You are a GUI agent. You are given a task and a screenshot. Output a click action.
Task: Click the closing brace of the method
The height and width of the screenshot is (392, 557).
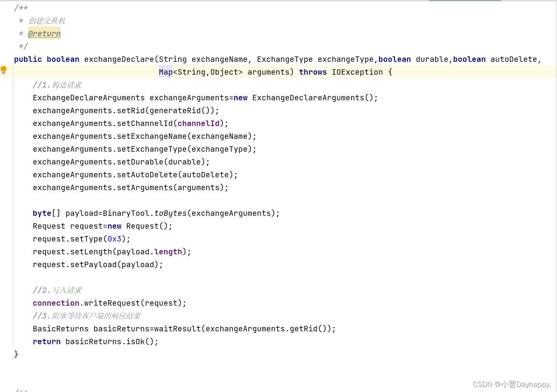tap(16, 354)
